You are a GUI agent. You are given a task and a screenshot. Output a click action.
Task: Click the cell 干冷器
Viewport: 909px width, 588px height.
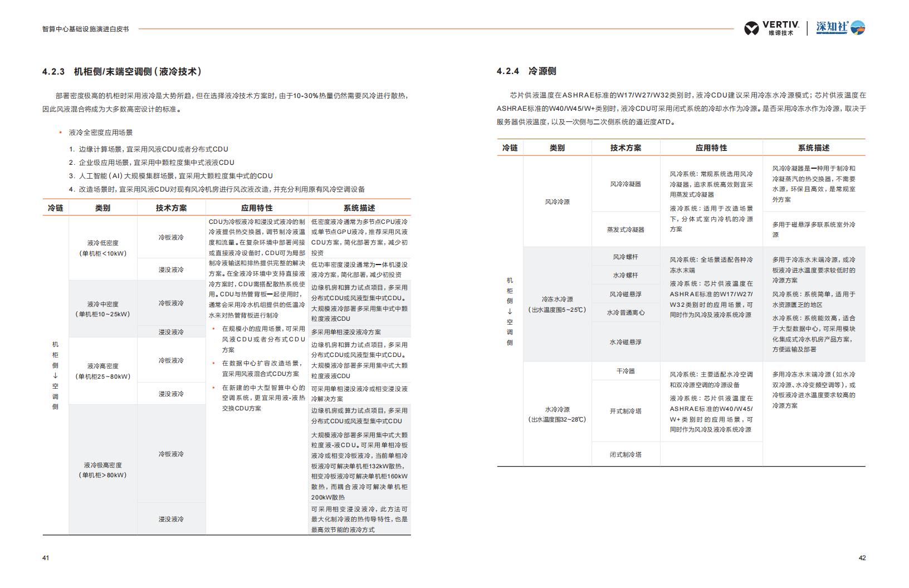point(625,371)
